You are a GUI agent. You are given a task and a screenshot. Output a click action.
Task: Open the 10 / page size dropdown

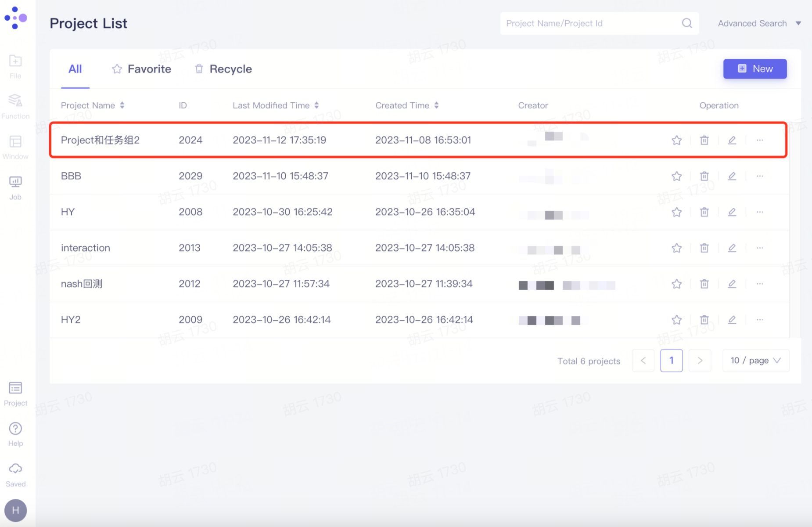click(755, 361)
